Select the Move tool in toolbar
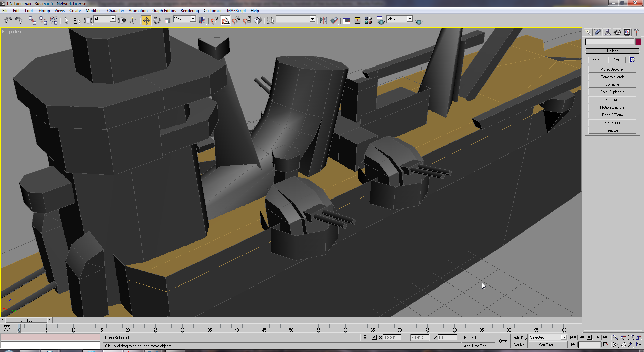Image resolution: width=644 pixels, height=352 pixels. (x=146, y=21)
